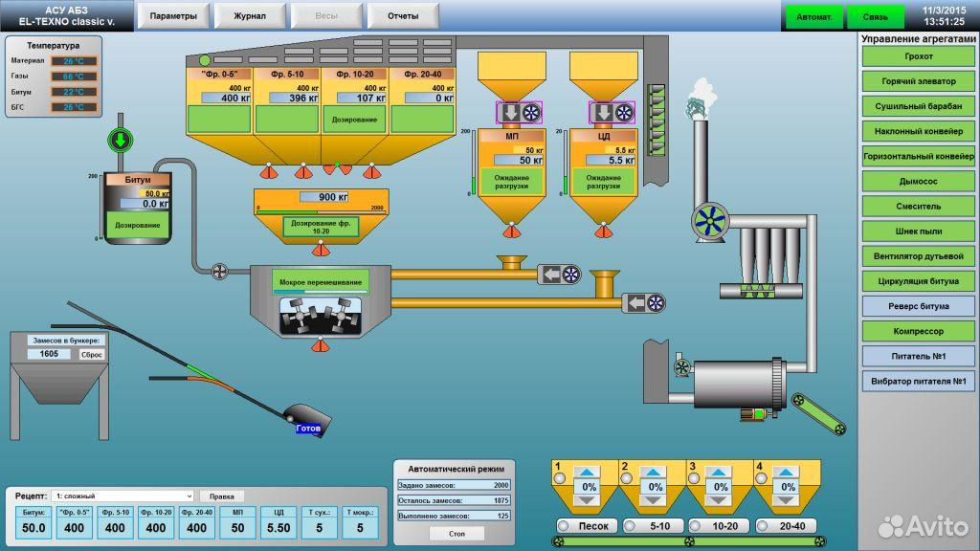Click the Битум recipe value field
This screenshot has width=980, height=551.
[x=34, y=527]
